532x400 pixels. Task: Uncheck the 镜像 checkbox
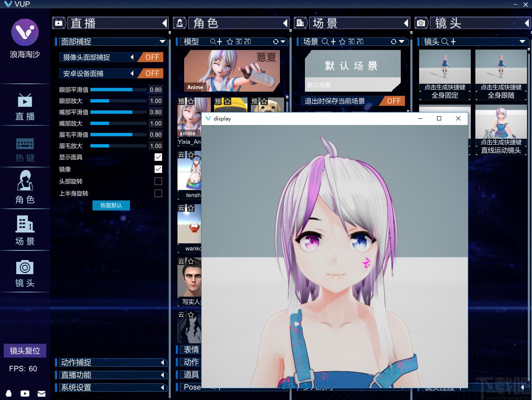158,169
